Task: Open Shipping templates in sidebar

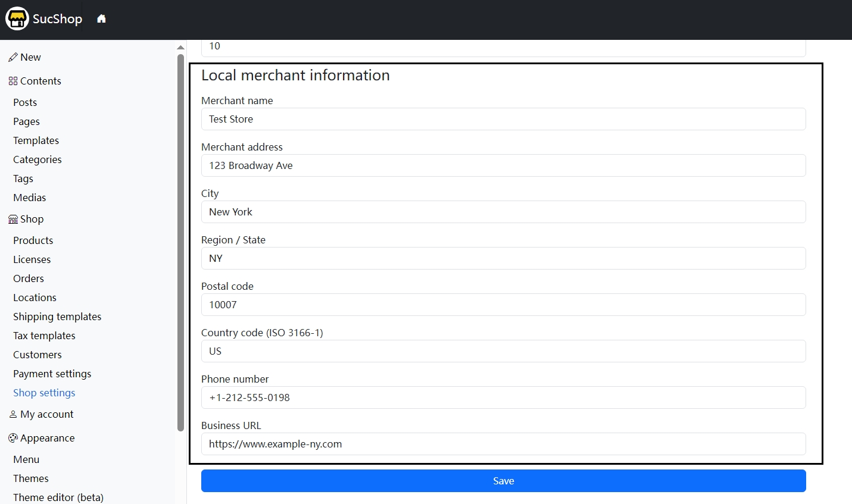Action: pyautogui.click(x=57, y=317)
